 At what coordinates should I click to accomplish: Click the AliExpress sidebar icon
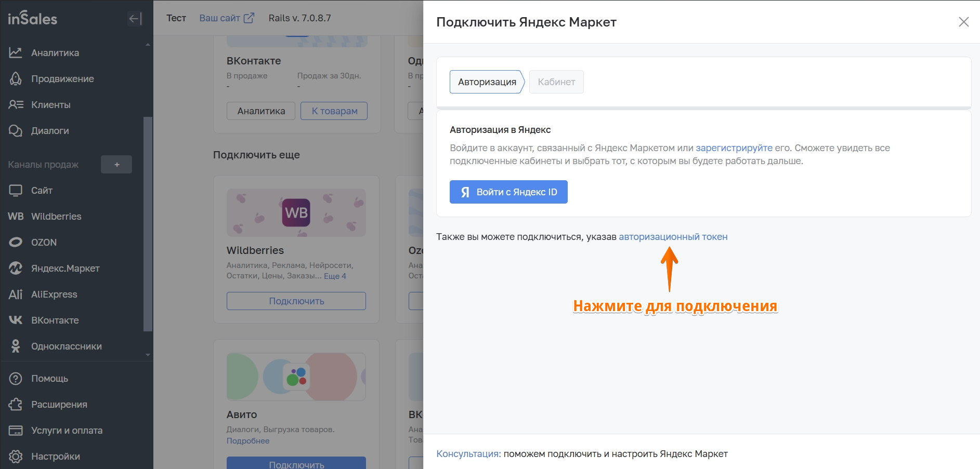click(x=16, y=294)
